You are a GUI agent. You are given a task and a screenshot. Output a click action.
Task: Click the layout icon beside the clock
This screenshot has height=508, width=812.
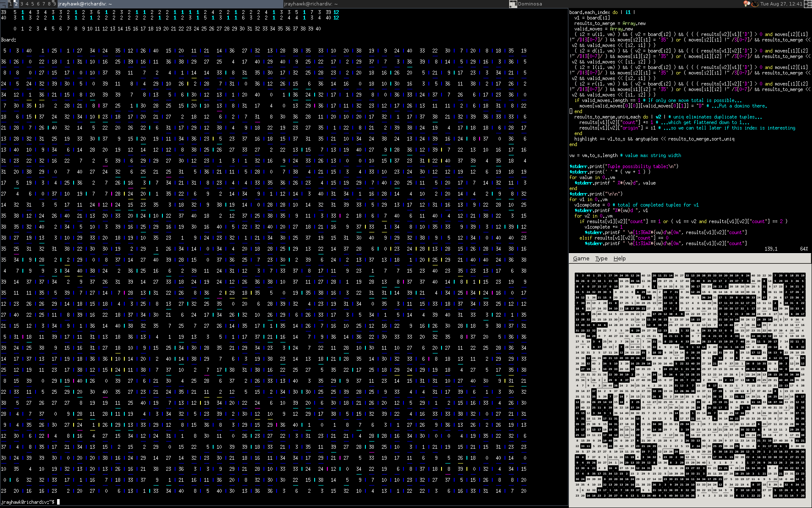pos(808,4)
